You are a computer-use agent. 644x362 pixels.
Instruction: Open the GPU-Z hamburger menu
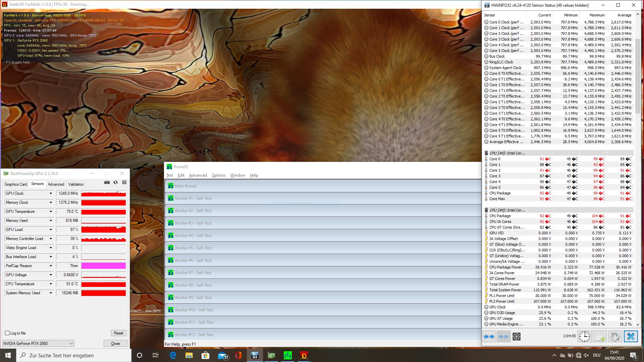124,182
